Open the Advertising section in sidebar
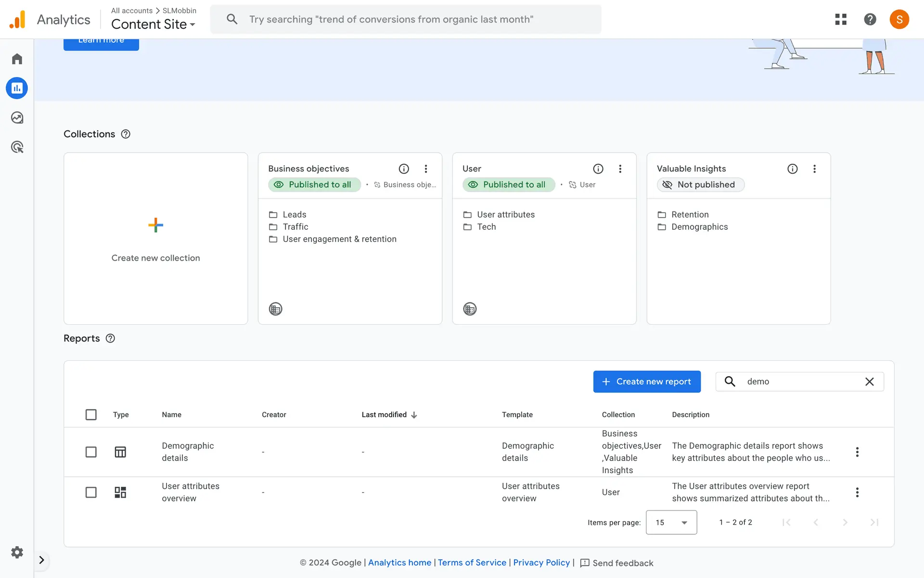Image resolution: width=924 pixels, height=578 pixels. pos(17,147)
